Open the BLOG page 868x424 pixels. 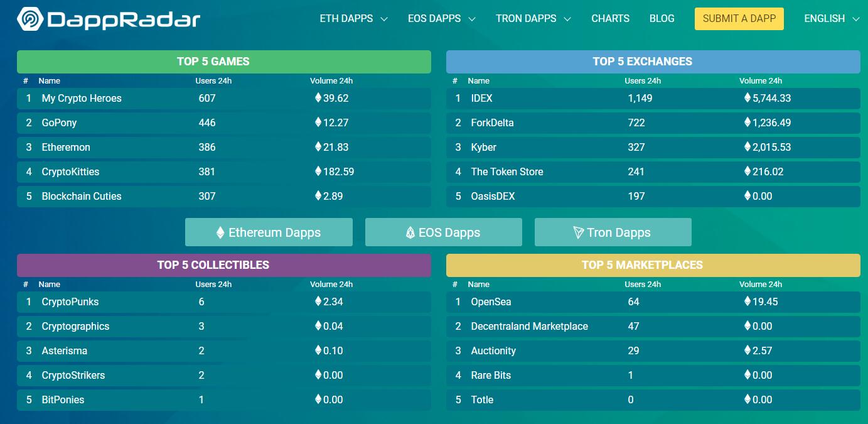(662, 19)
